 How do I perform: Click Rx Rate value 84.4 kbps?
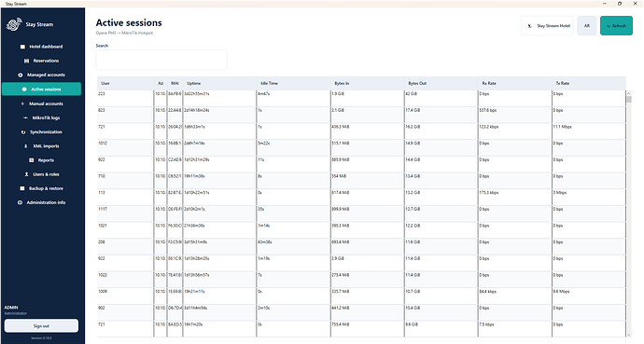488,292
